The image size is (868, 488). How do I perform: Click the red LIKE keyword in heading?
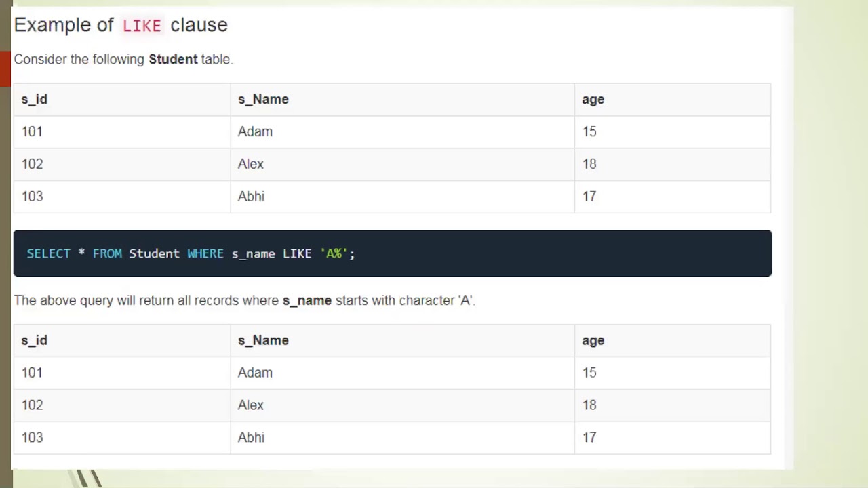coord(142,26)
